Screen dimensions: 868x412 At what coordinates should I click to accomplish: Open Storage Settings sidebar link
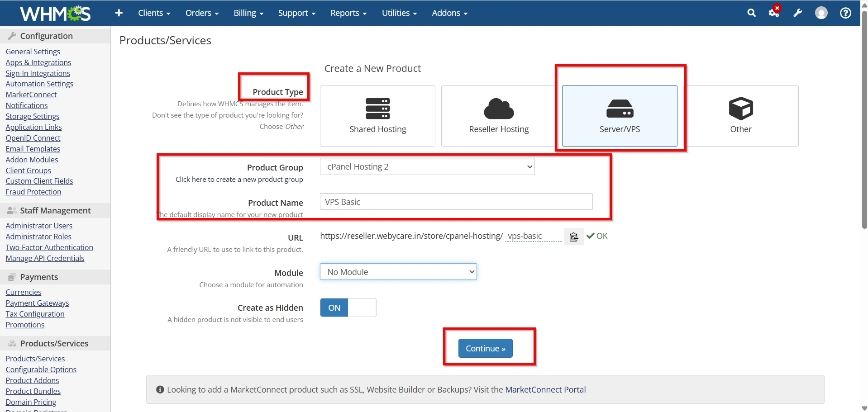(x=33, y=116)
